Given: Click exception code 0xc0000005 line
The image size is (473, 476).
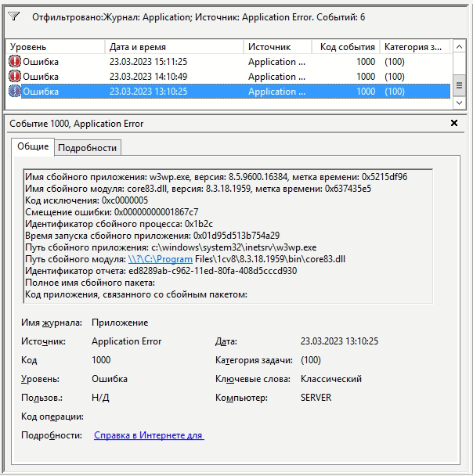Looking at the screenshot, I should [86, 200].
